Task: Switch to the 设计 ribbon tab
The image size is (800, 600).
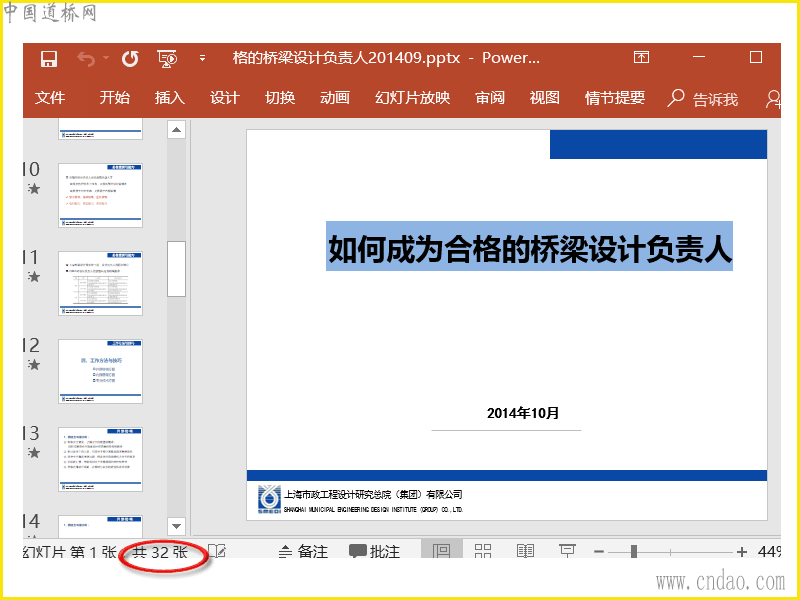Action: [224, 97]
